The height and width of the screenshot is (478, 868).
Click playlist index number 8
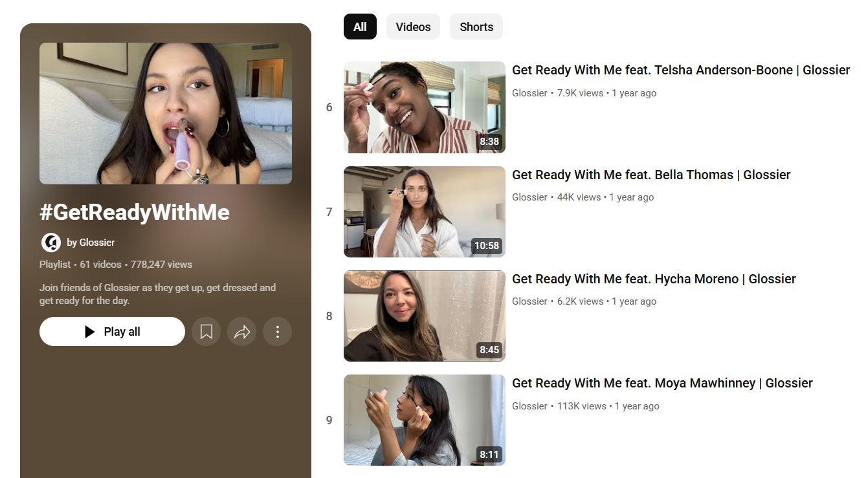tap(329, 316)
